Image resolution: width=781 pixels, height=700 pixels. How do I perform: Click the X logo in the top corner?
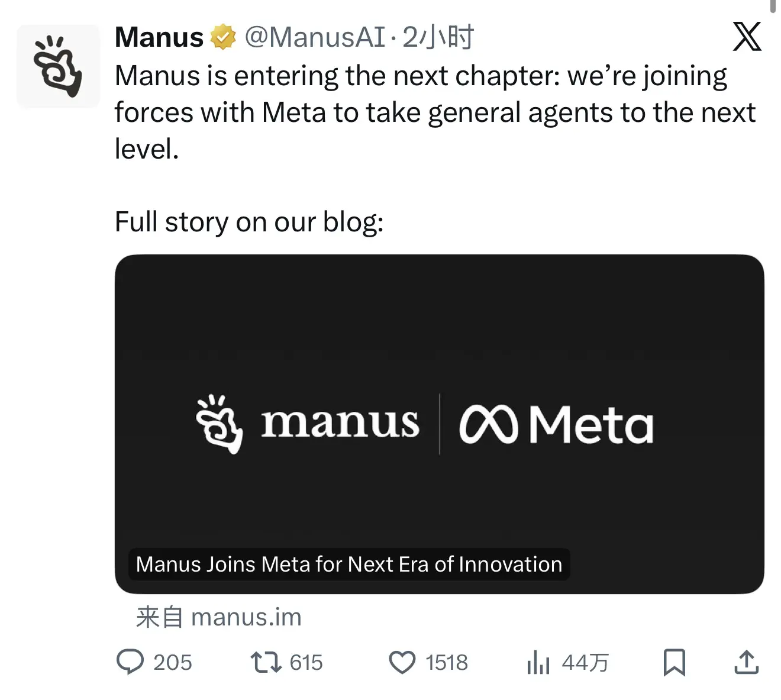[747, 37]
